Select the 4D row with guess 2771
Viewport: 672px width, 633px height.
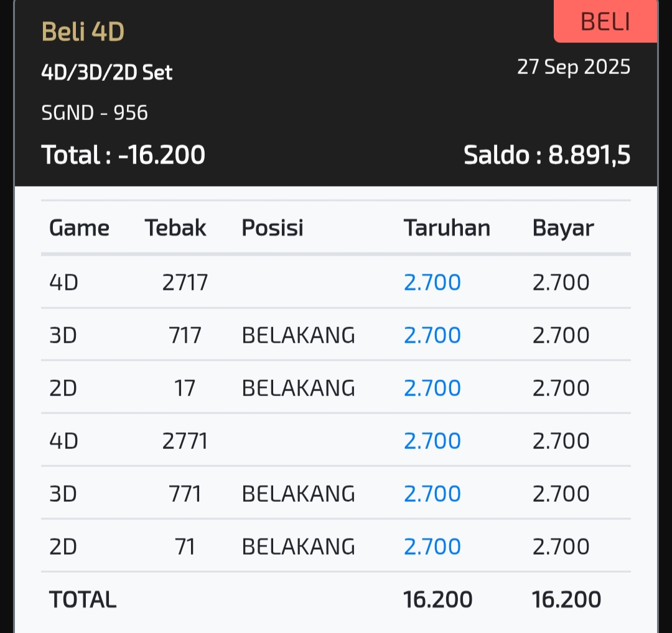point(185,441)
